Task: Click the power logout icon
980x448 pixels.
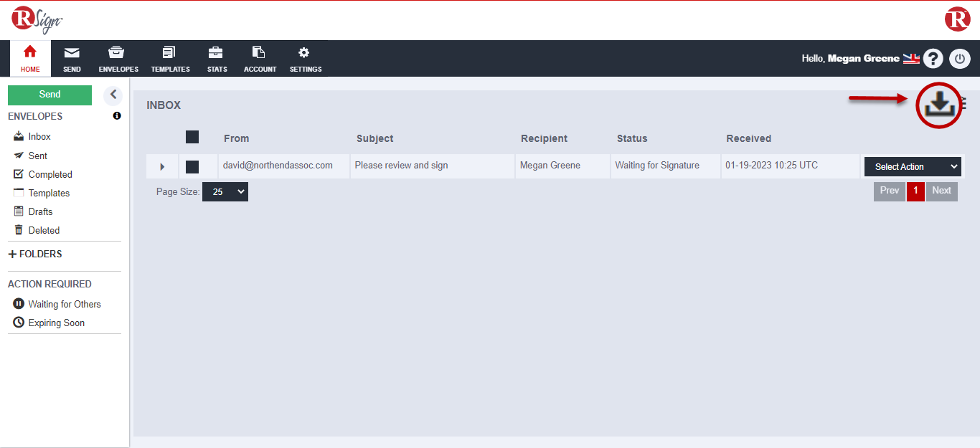Action: point(960,59)
